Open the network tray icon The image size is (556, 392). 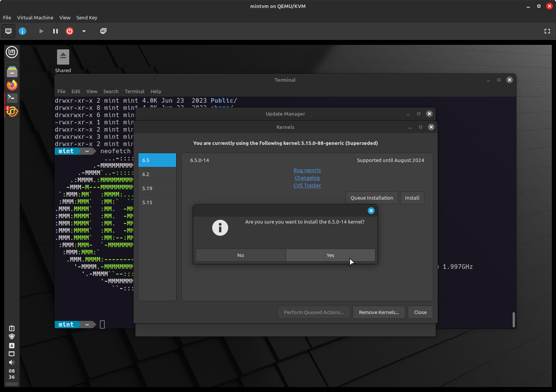point(12,354)
